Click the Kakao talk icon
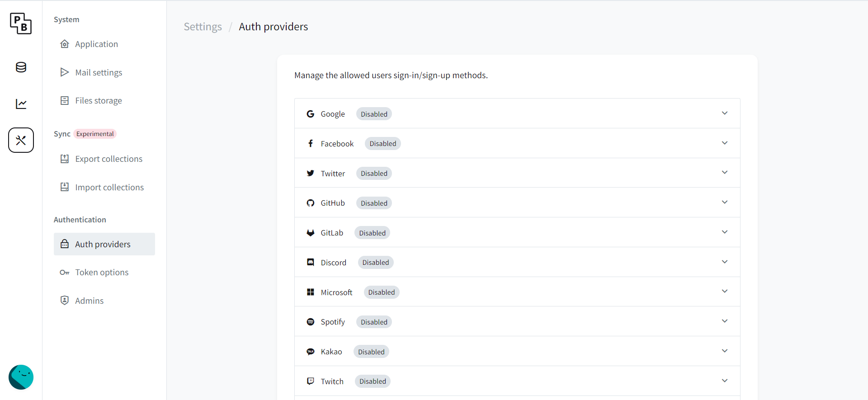Screen dimensions: 868x400 tap(310, 352)
